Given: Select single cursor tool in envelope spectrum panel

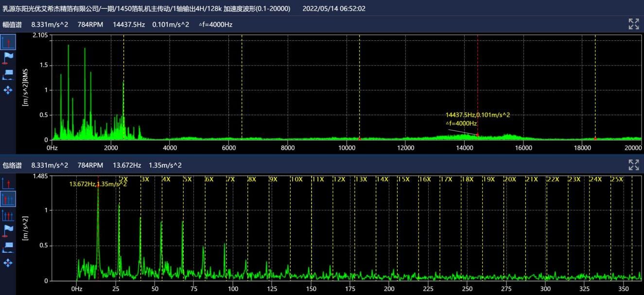Looking at the screenshot, I should pos(8,183).
